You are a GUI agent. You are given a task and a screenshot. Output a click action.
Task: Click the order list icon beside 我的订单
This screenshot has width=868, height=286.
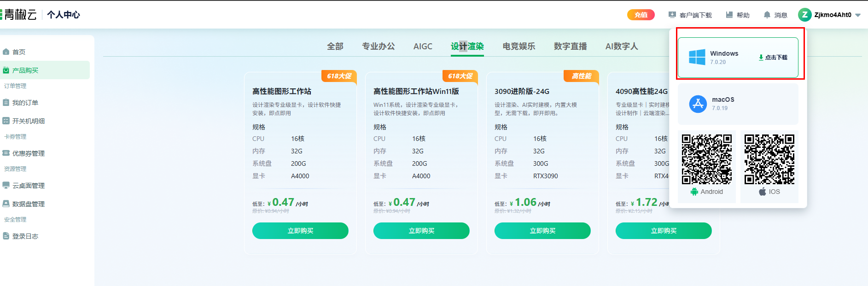[x=6, y=103]
